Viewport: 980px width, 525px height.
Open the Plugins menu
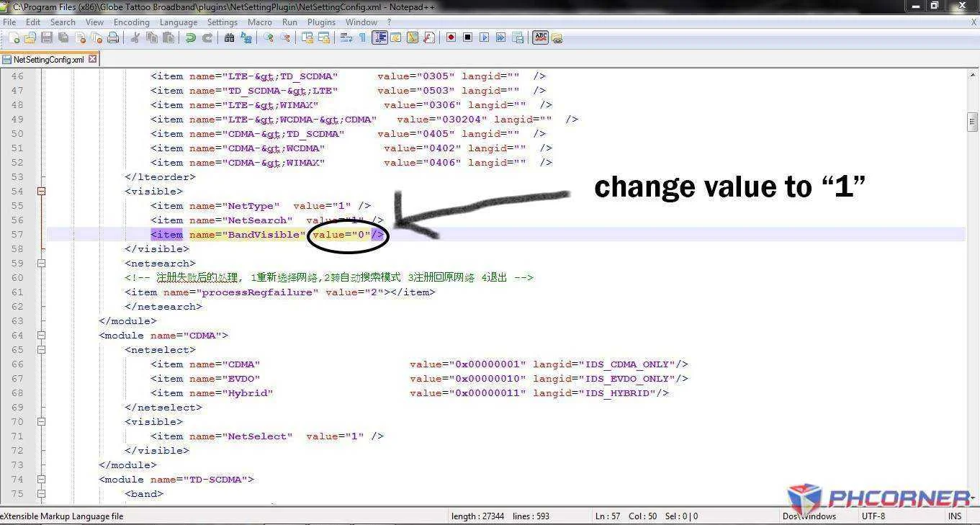(321, 22)
